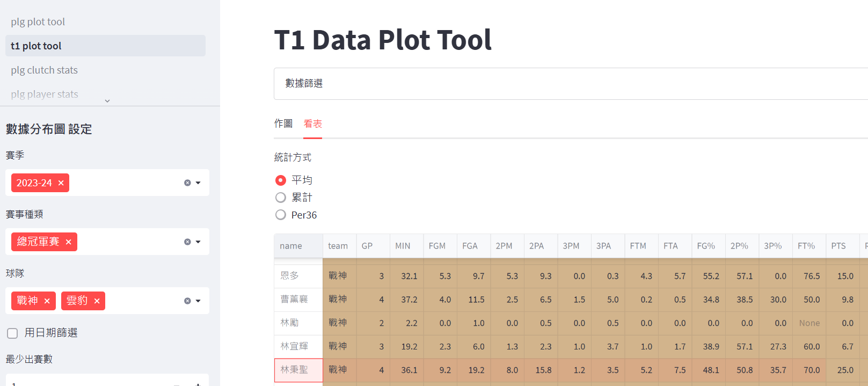Switch to the 作圖 tab
This screenshot has height=386, width=868.
pos(283,123)
